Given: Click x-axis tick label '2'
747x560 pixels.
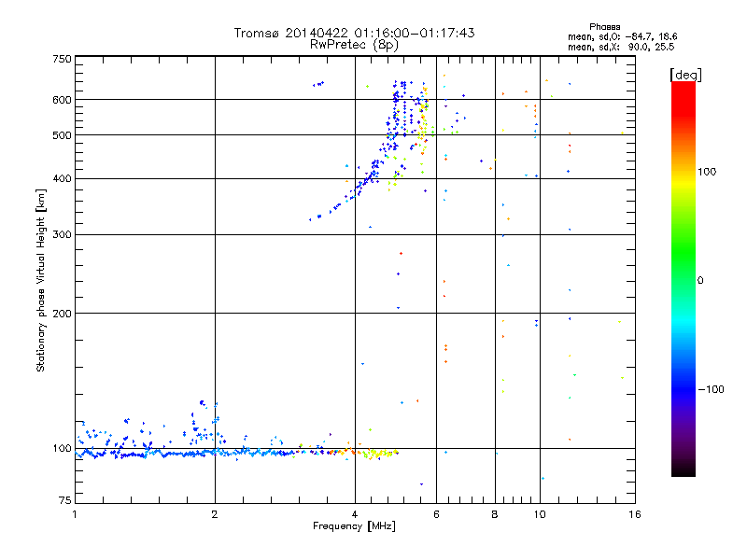Looking at the screenshot, I should pos(215,514).
